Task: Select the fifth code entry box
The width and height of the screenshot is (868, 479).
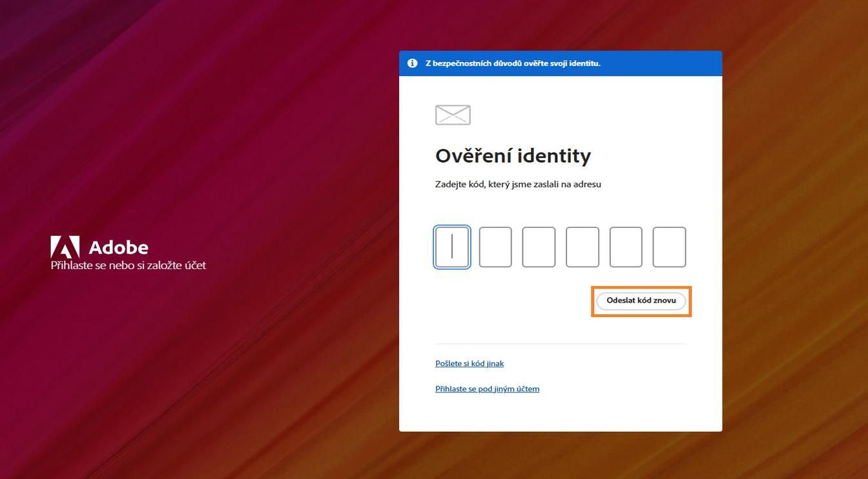Action: 626,247
